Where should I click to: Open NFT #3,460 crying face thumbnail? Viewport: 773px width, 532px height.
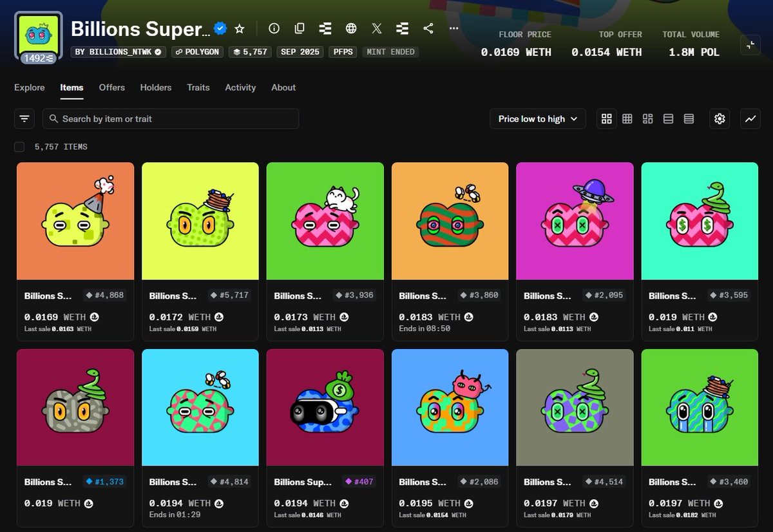click(x=700, y=408)
